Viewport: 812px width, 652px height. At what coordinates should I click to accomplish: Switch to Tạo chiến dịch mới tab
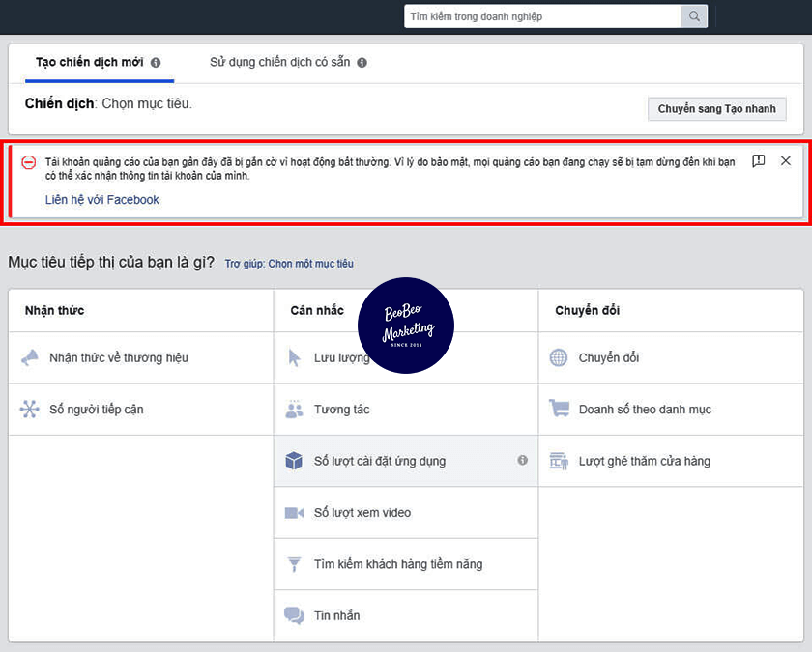[x=89, y=63]
